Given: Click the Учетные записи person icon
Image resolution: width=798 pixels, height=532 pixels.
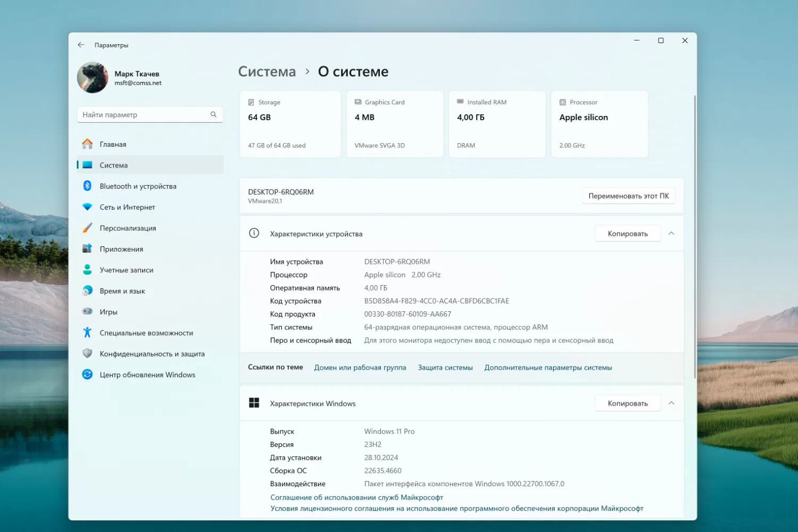Looking at the screenshot, I should tap(87, 270).
